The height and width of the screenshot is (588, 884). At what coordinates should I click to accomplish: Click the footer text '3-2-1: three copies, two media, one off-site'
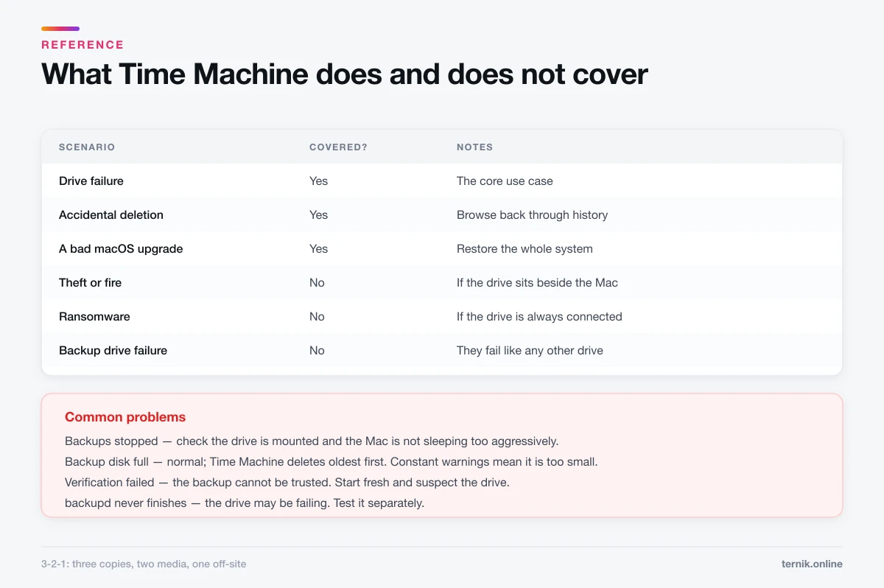tap(144, 564)
